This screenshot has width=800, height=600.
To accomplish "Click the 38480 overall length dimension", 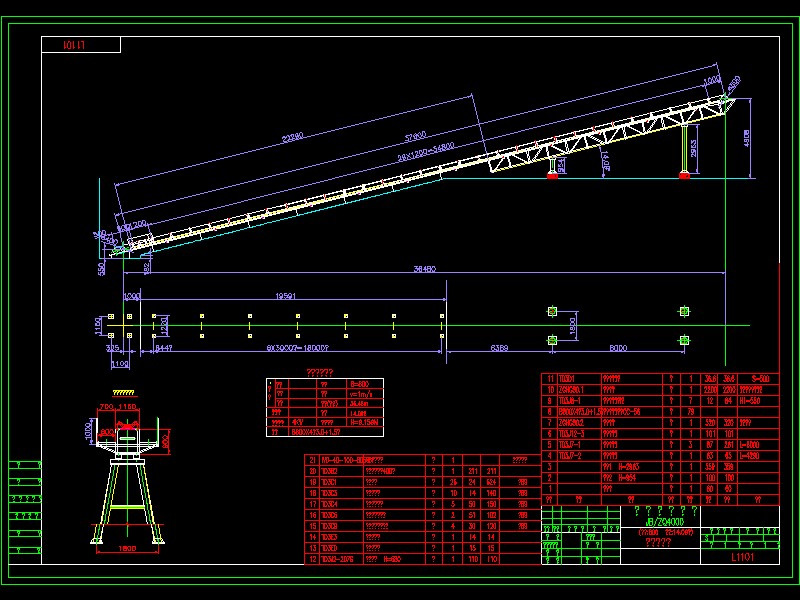I will click(424, 268).
